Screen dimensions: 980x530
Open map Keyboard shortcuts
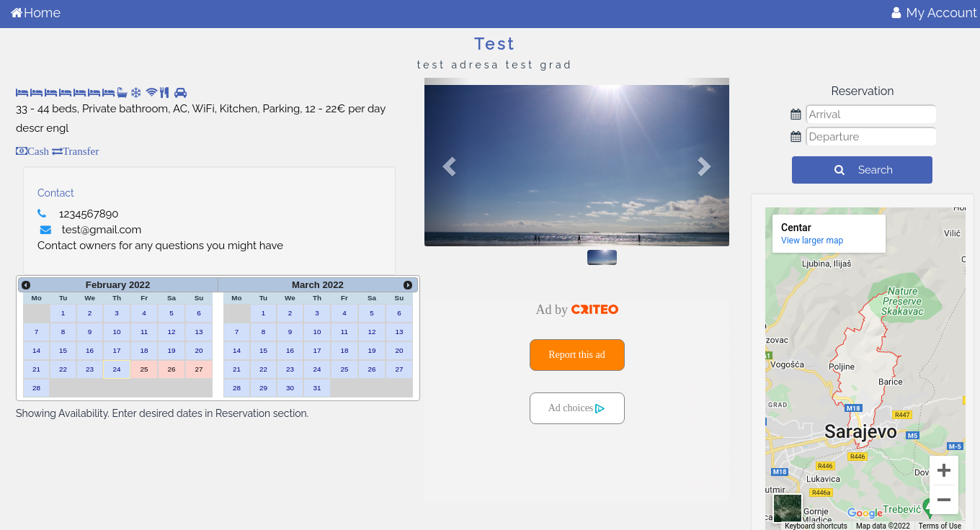pyautogui.click(x=816, y=526)
